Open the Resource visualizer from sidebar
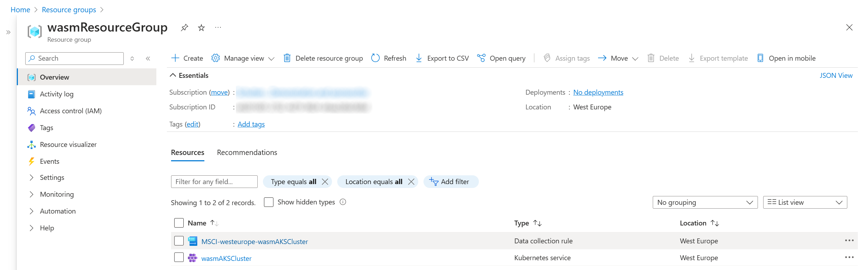 [x=68, y=144]
